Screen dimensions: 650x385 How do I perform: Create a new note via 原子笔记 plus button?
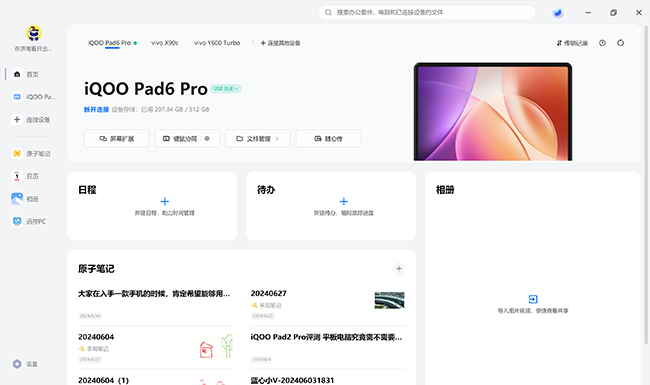399,269
